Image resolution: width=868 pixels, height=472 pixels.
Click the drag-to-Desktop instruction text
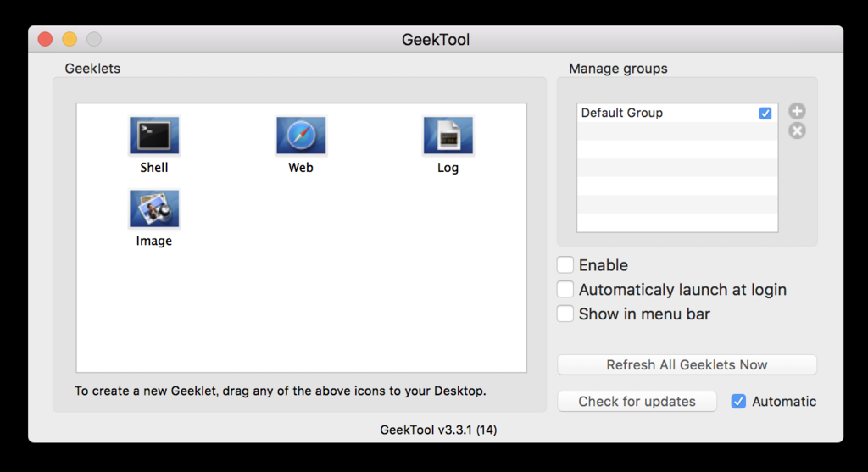tap(280, 391)
